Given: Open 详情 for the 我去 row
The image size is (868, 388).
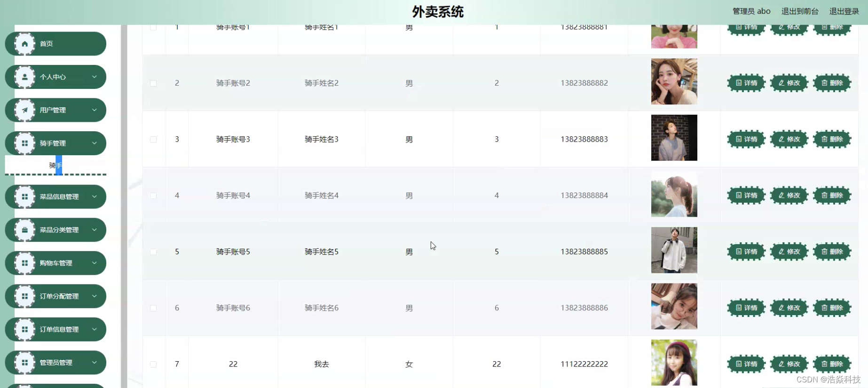Looking at the screenshot, I should pos(746,364).
